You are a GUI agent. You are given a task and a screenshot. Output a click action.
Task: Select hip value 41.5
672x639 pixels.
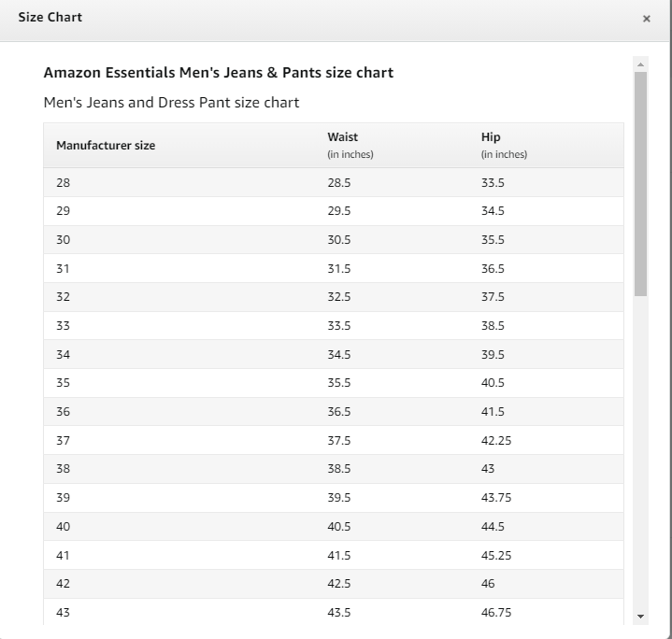[493, 412]
